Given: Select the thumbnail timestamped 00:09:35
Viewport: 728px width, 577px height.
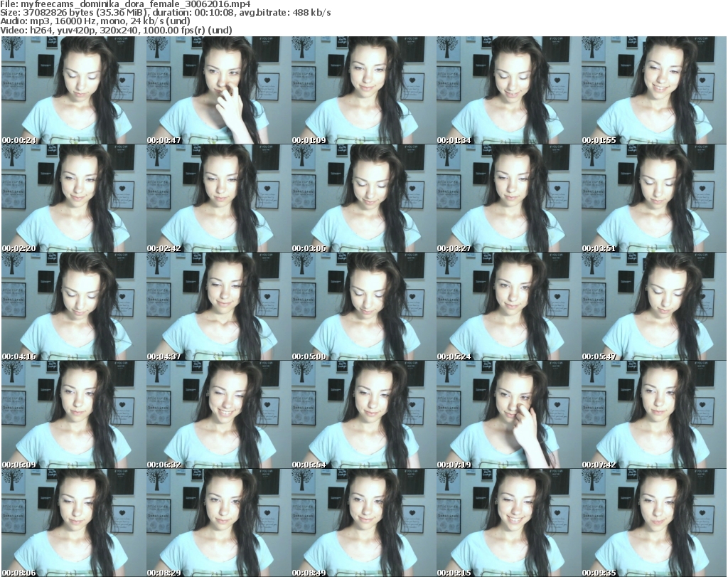Looking at the screenshot, I should tap(654, 523).
